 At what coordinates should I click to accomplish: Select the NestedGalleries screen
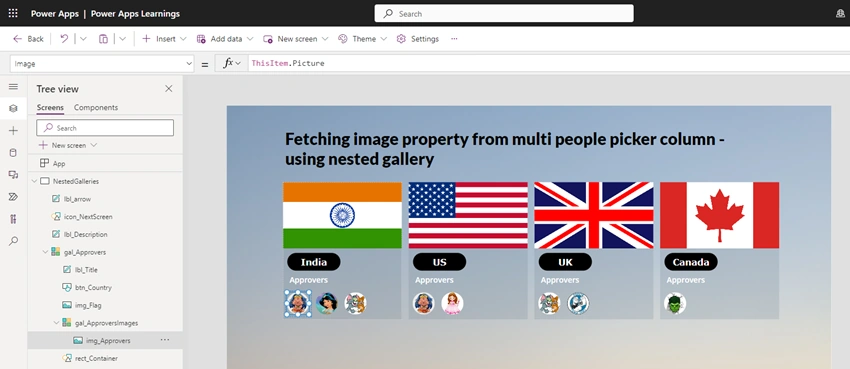76,182
